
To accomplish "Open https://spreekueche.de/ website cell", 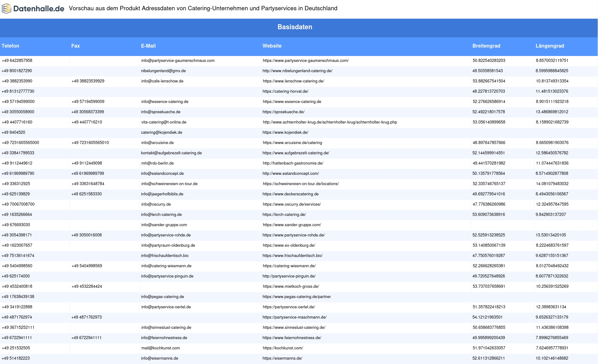I will click(283, 112).
